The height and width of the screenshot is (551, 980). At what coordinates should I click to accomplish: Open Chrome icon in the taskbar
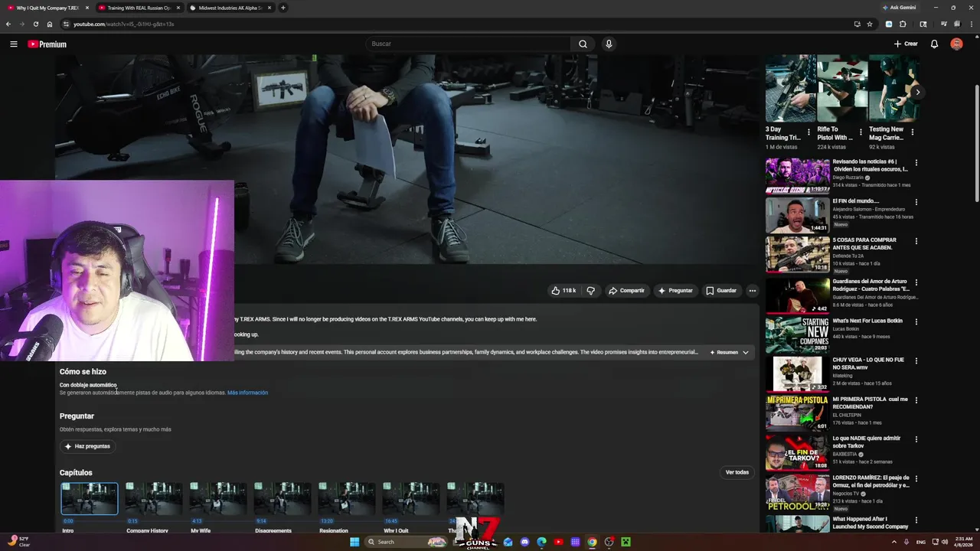pyautogui.click(x=592, y=542)
